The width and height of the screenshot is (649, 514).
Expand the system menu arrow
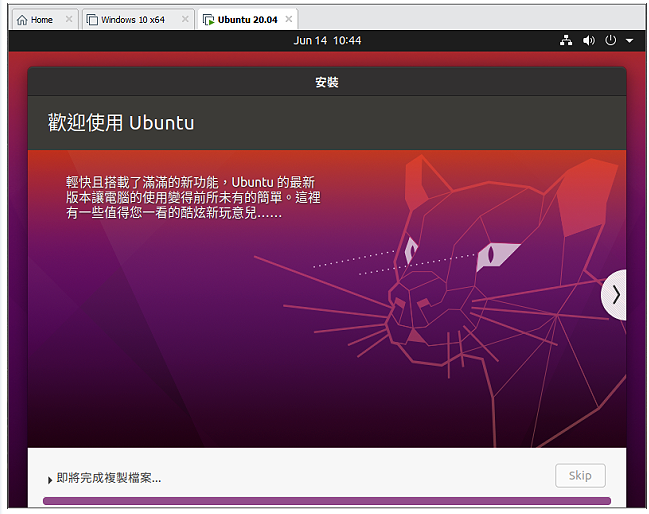click(630, 41)
